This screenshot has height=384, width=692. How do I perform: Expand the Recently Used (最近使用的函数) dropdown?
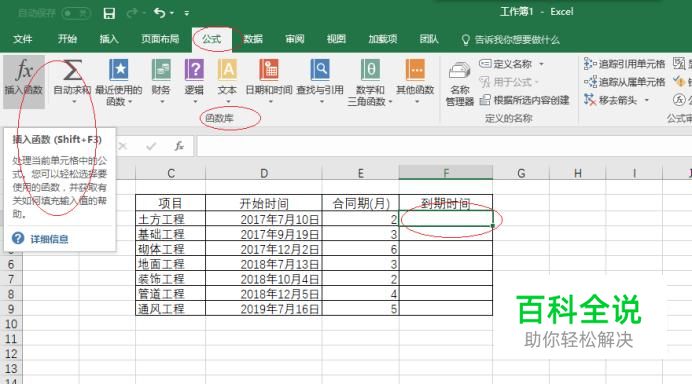pos(130,102)
